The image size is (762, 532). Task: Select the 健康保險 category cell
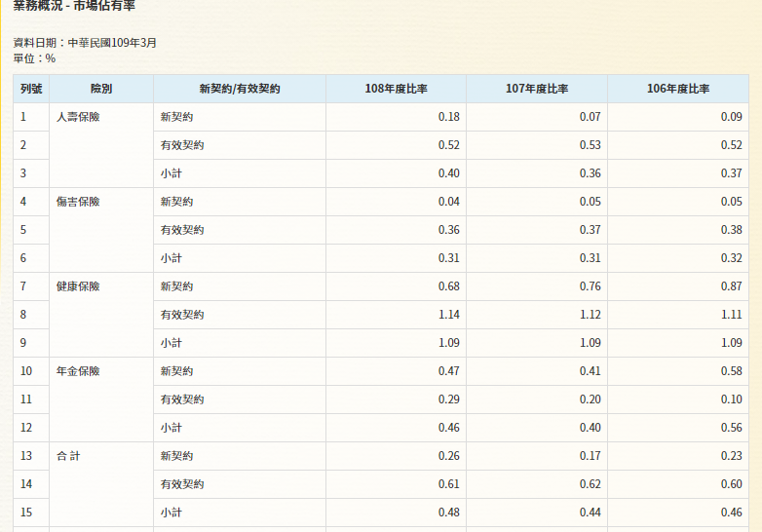pyautogui.click(x=101, y=315)
